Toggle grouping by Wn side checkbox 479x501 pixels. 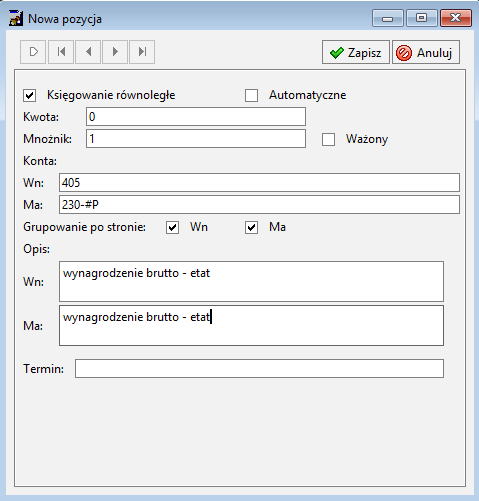point(172,228)
